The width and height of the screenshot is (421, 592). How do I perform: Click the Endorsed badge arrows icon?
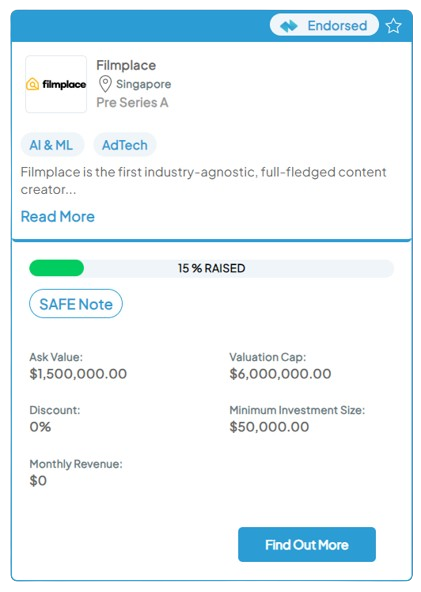[x=289, y=26]
